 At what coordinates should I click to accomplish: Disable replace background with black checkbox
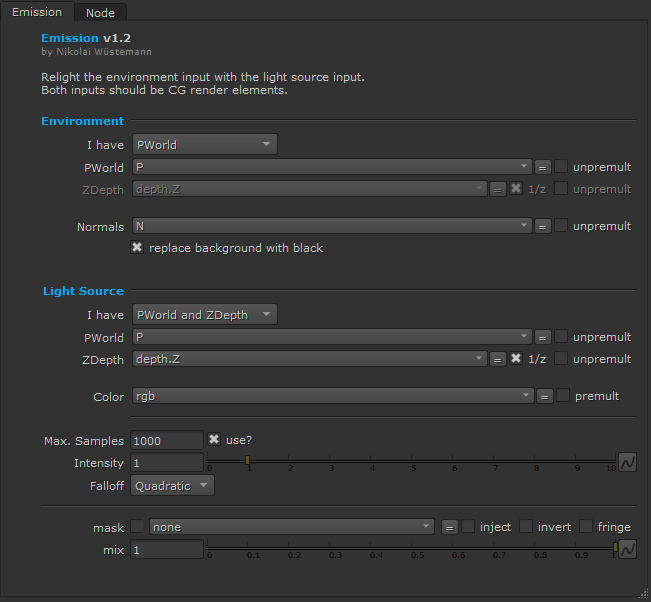click(138, 248)
